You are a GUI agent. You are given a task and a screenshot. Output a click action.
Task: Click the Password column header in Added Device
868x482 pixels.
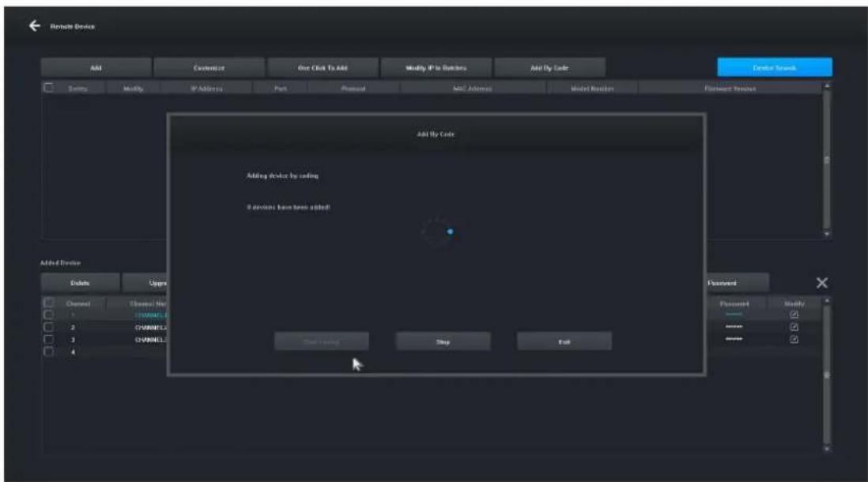click(734, 303)
